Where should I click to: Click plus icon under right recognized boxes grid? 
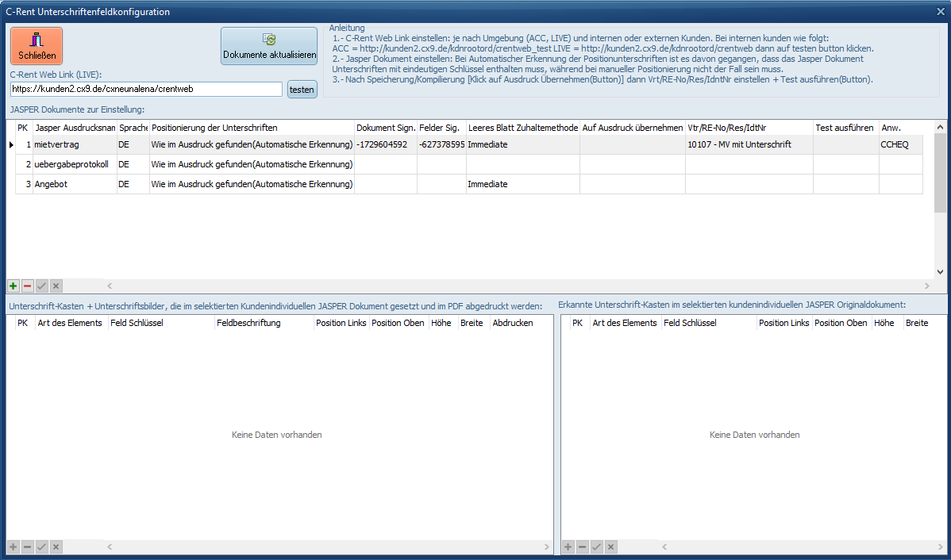coord(568,547)
